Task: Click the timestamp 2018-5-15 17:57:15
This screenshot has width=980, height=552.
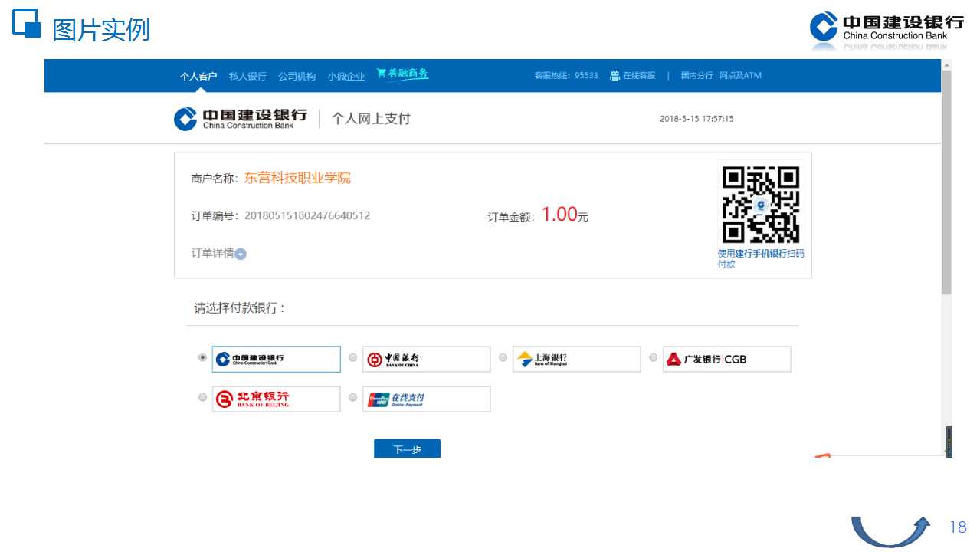Action: tap(696, 119)
